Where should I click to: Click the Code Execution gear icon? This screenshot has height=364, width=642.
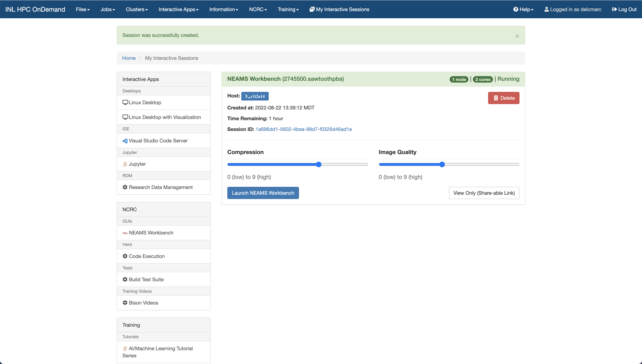pos(125,256)
